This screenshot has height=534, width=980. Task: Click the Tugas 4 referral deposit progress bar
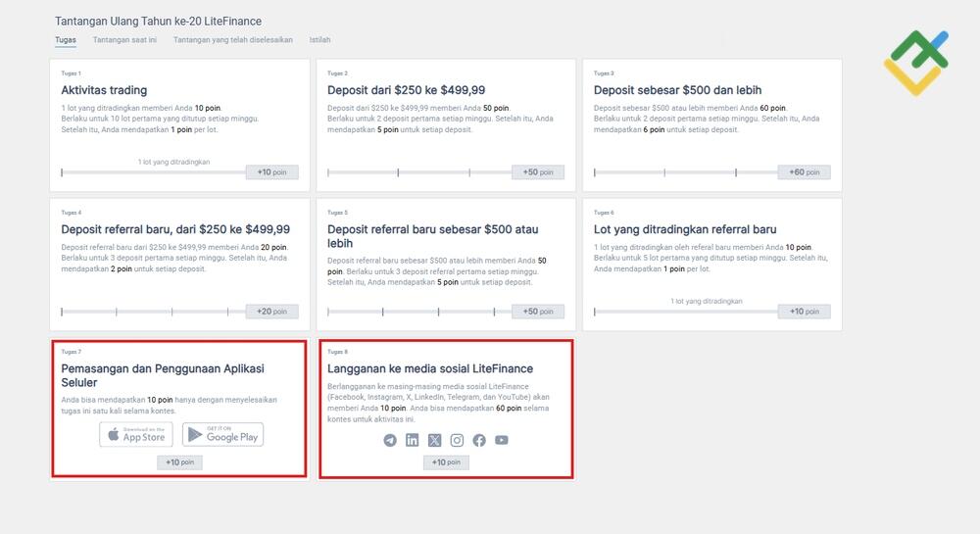click(x=153, y=312)
